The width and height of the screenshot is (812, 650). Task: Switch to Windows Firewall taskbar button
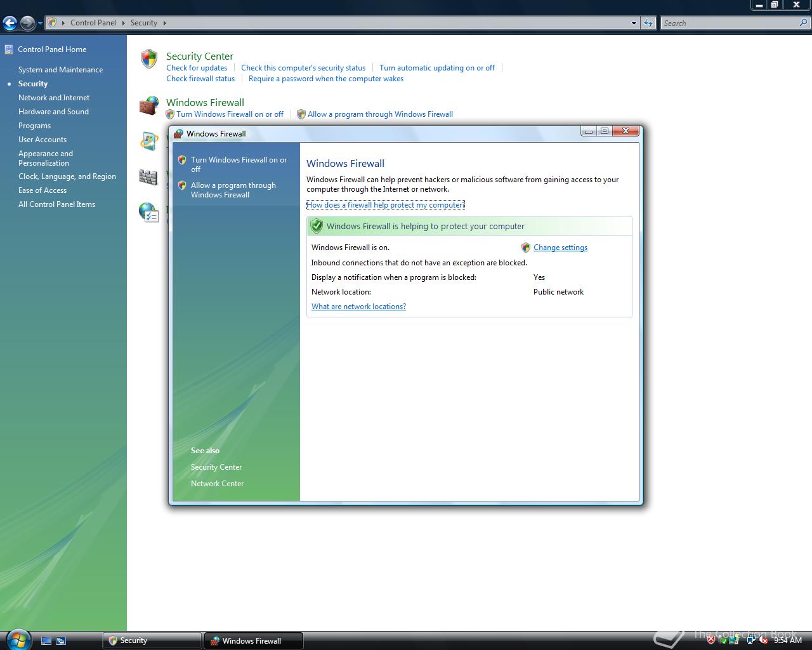(x=254, y=640)
